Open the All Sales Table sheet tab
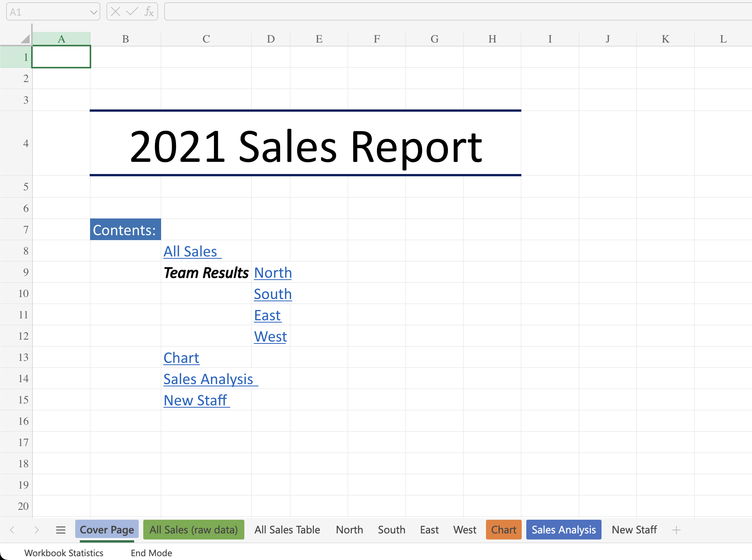752x560 pixels. [x=287, y=530]
